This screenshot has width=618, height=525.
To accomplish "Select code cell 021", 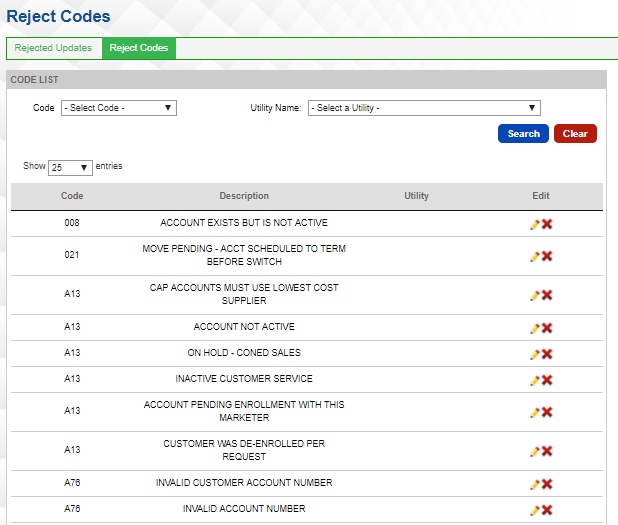I will [72, 255].
